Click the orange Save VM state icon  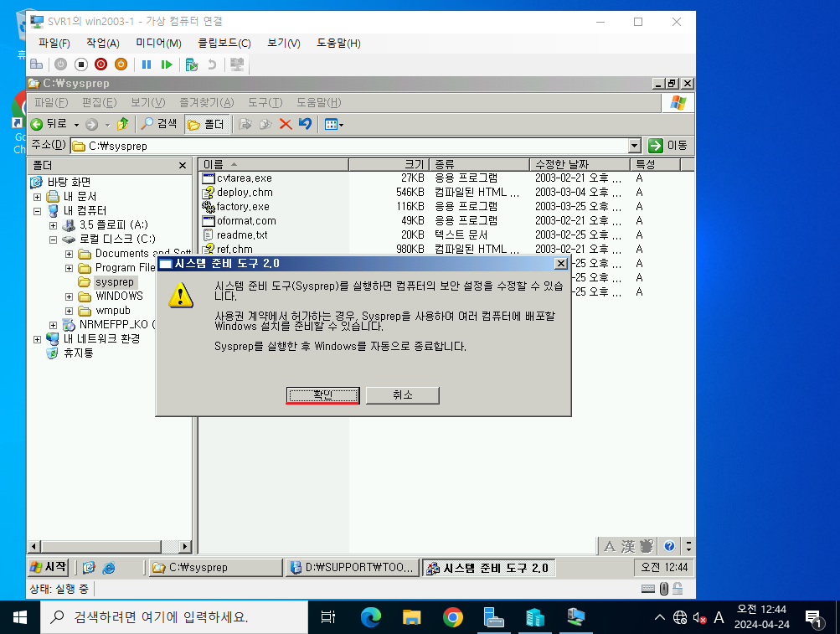[121, 64]
